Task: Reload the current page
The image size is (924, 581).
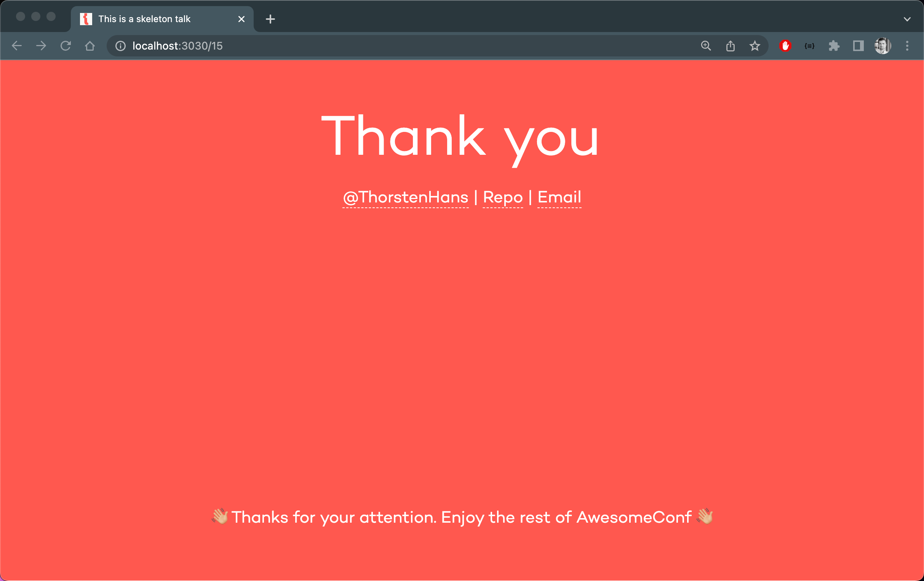Action: [66, 46]
